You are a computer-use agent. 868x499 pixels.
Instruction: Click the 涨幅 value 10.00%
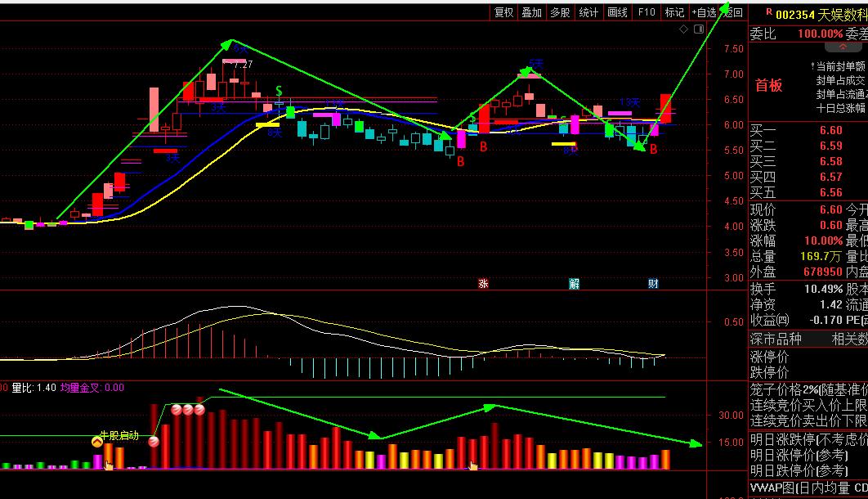824,241
